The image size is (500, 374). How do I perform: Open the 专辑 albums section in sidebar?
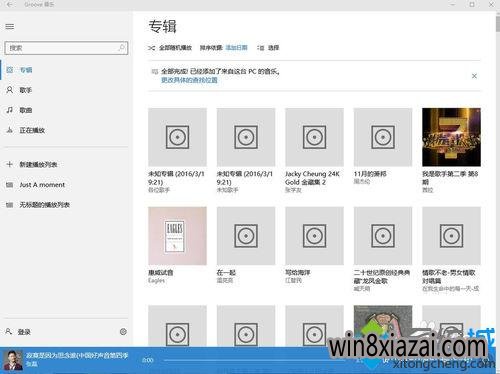[65, 70]
